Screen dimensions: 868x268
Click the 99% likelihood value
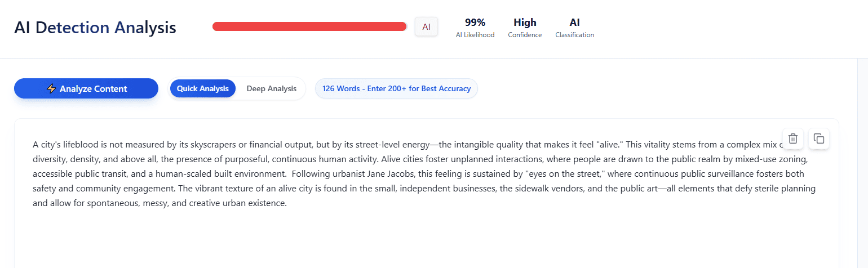[x=475, y=23]
